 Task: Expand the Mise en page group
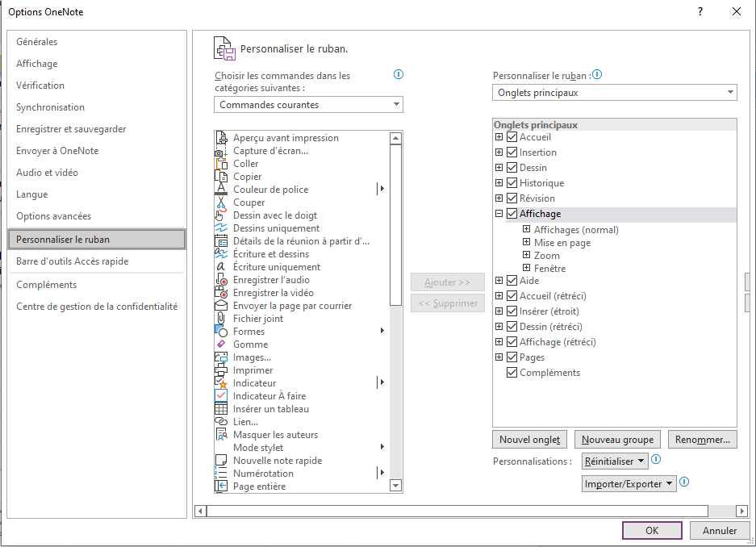click(x=527, y=242)
